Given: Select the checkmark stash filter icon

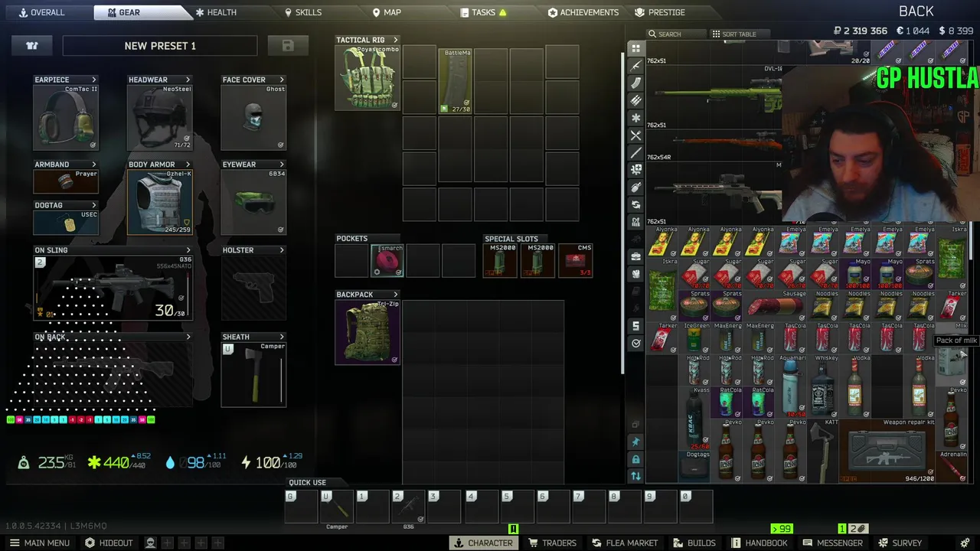Looking at the screenshot, I should [x=635, y=344].
